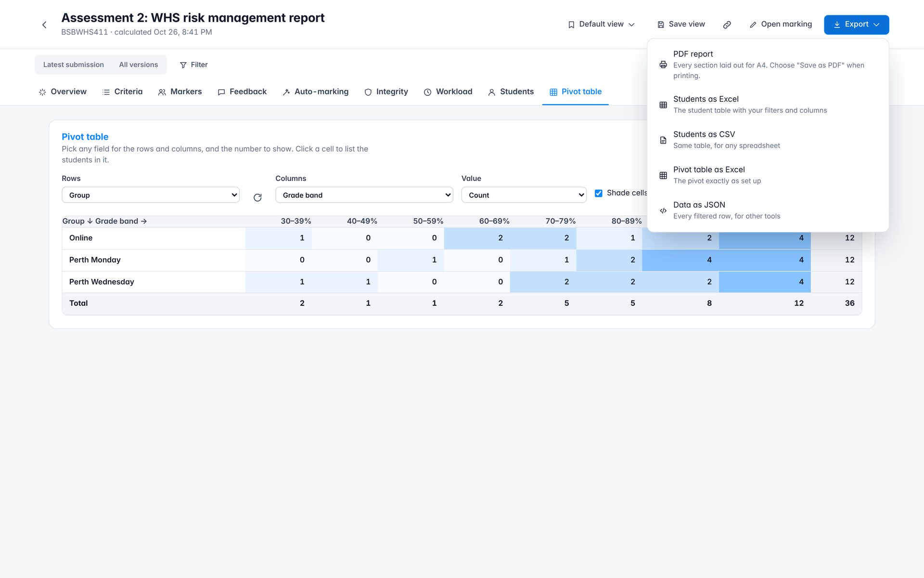Switch to Latest submission view
Image resolution: width=924 pixels, height=578 pixels.
point(74,65)
